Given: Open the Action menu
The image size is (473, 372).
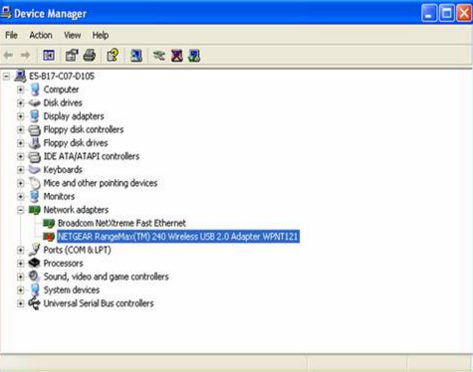Looking at the screenshot, I should click(x=41, y=35).
